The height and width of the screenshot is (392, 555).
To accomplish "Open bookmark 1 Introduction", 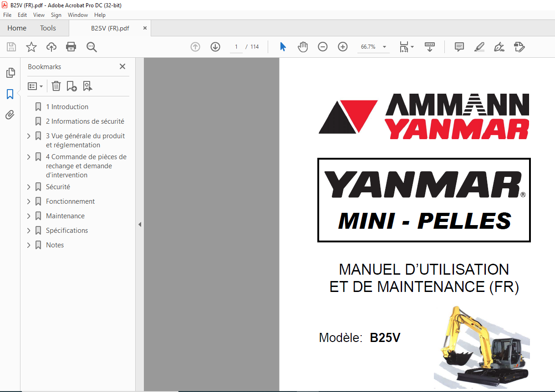I will pyautogui.click(x=67, y=107).
